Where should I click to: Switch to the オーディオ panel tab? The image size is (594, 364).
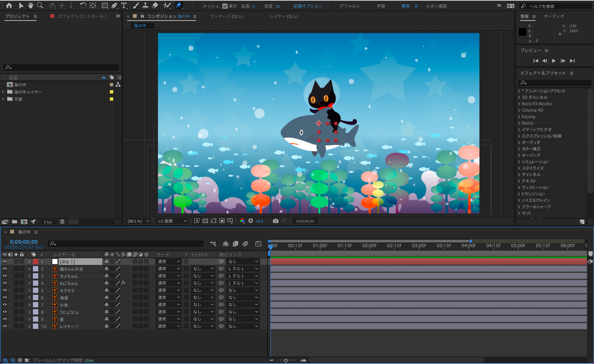pyautogui.click(x=553, y=16)
